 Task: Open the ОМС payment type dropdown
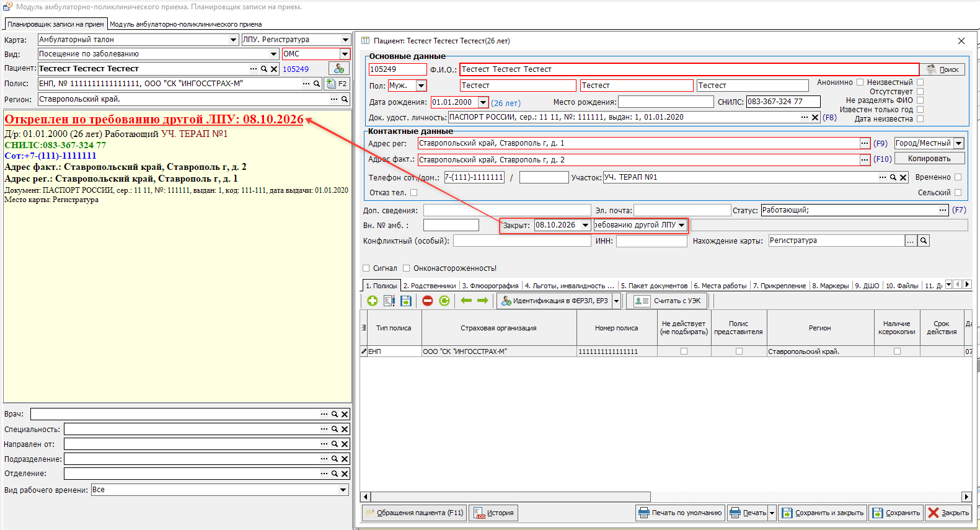coord(345,54)
